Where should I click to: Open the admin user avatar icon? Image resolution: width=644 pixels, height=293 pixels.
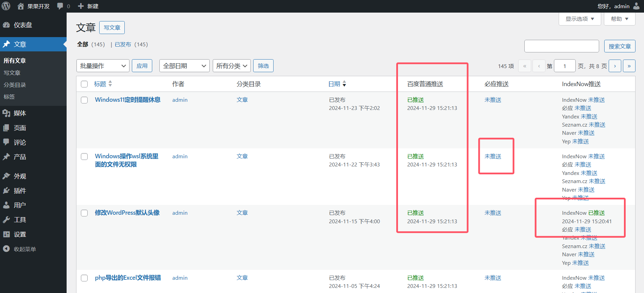pyautogui.click(x=636, y=6)
